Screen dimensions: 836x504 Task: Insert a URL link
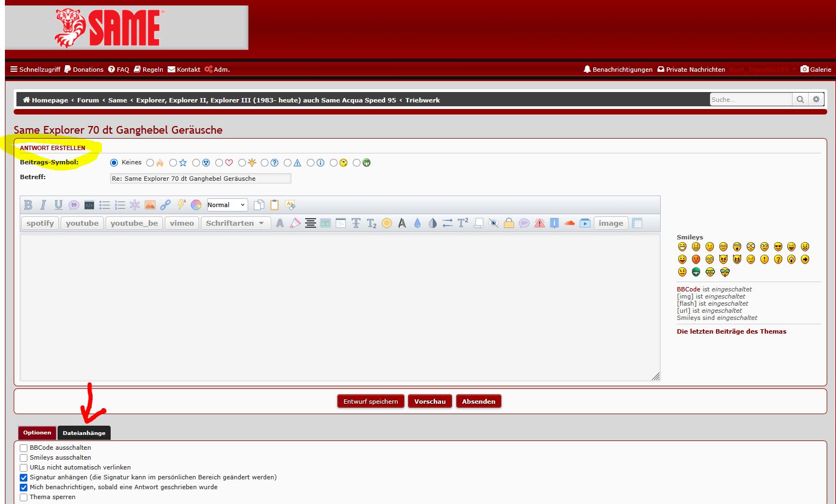pos(165,205)
